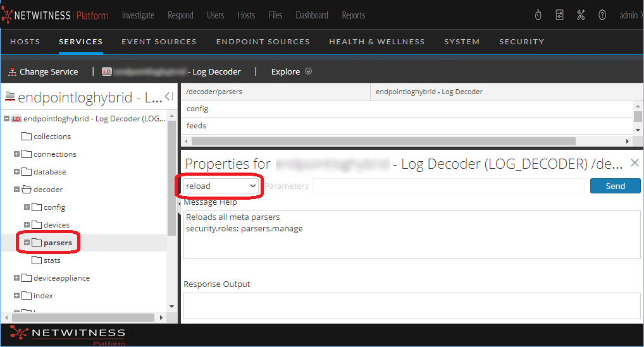Click the Parameters input field
The image size is (644, 347).
coord(449,186)
